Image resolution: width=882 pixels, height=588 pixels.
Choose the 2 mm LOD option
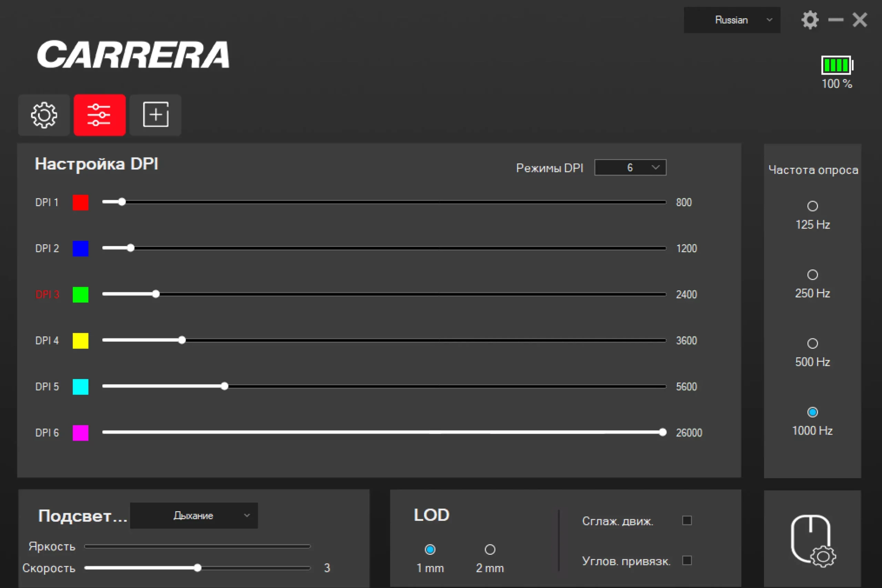coord(490,550)
